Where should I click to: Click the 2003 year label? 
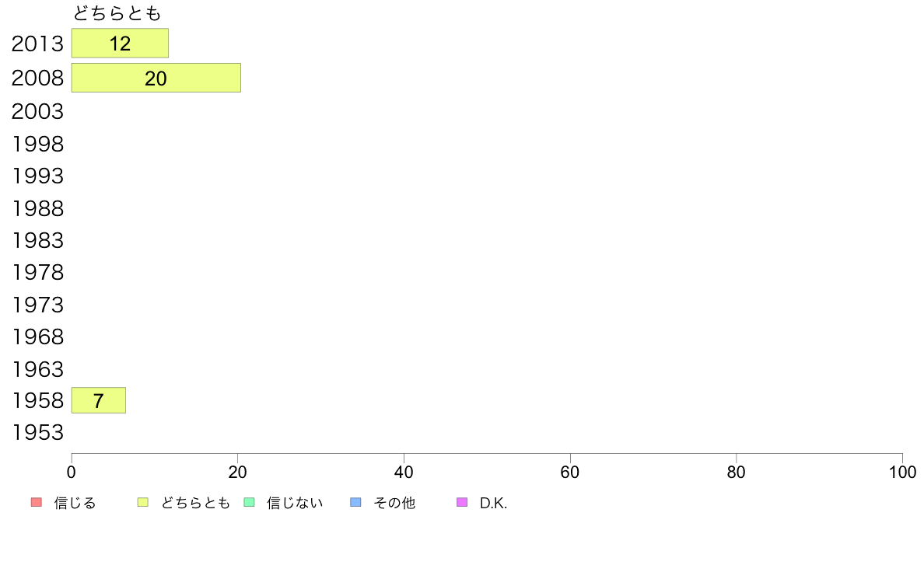tap(37, 111)
